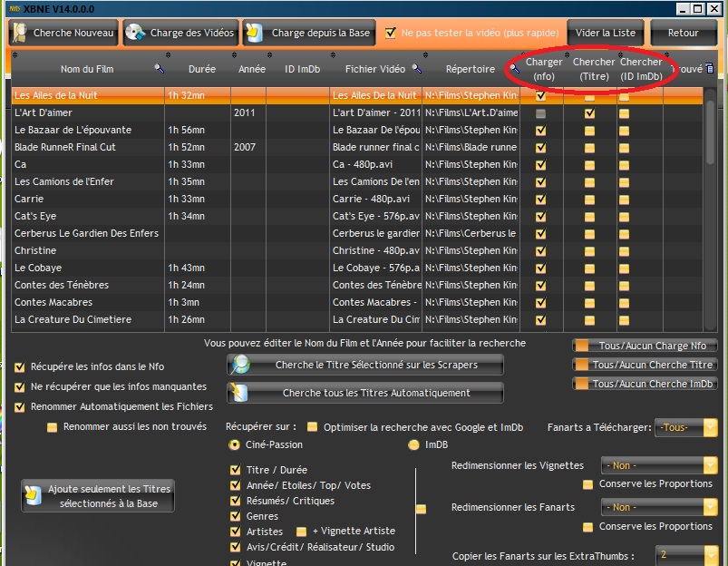Click the search icon beside Fichier Vidéo header
This screenshot has width=728, height=566.
417,69
